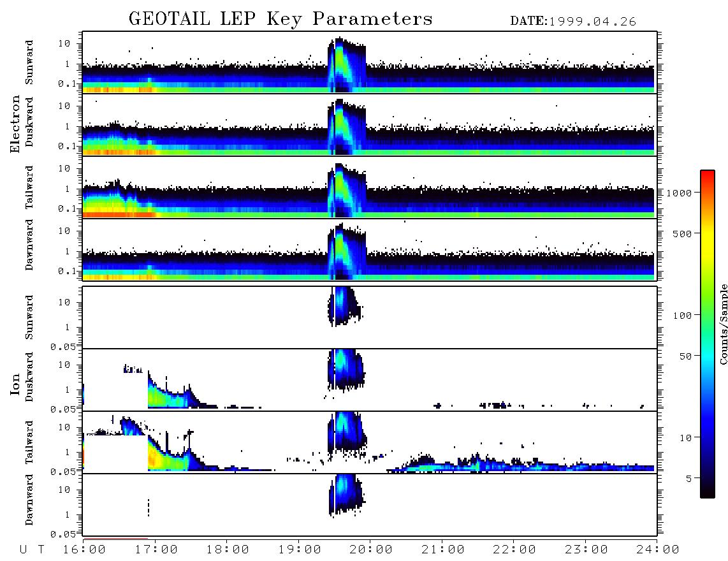
Task: Click the red top of the color bar
Action: [x=708, y=177]
